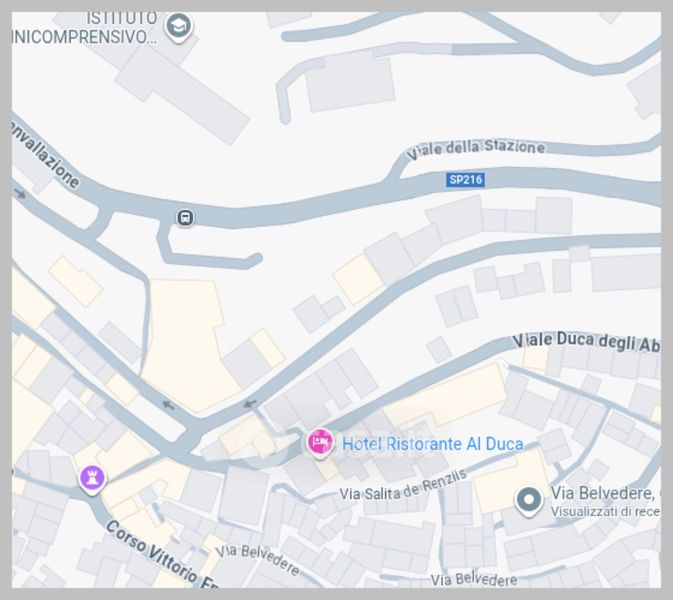The height and width of the screenshot is (600, 673).
Task: Select the bus stop icon on SP216
Action: (185, 218)
